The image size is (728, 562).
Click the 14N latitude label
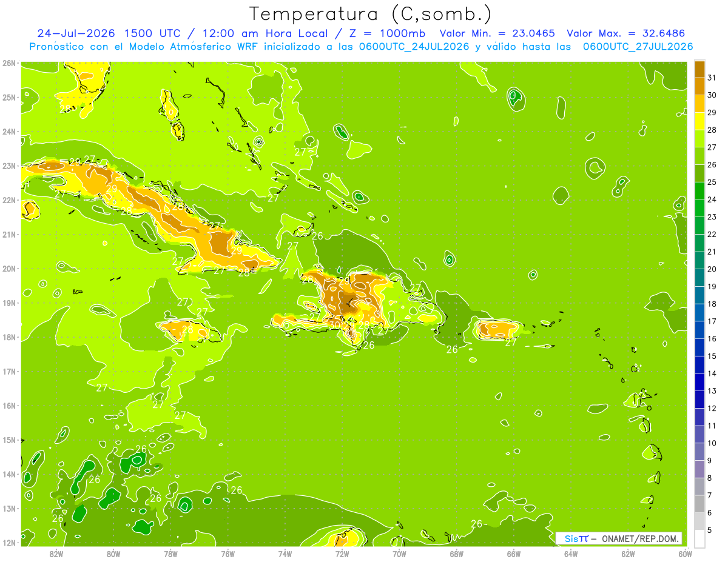(8, 474)
